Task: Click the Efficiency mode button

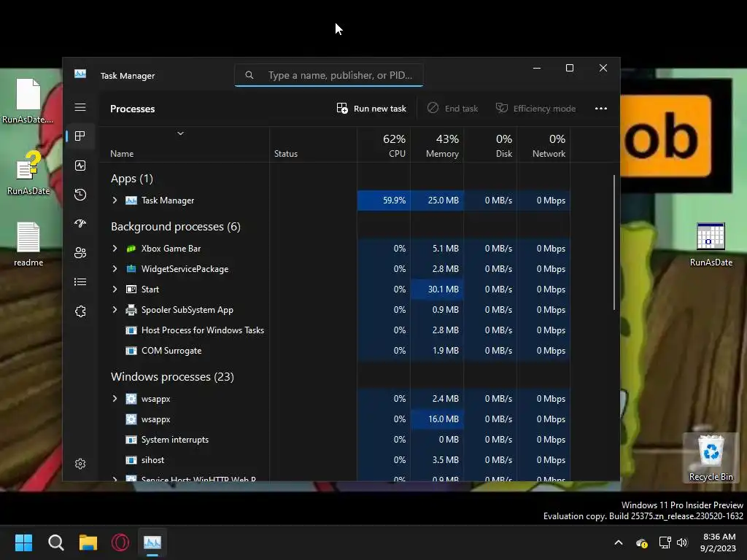Action: [536, 109]
